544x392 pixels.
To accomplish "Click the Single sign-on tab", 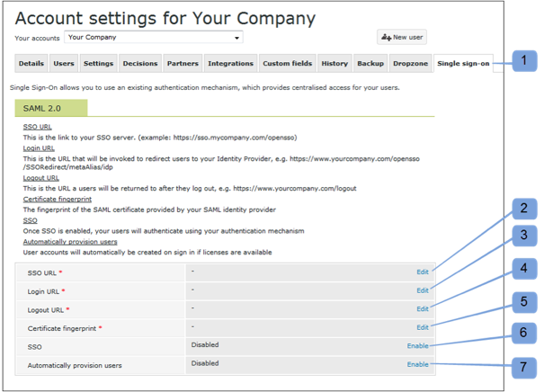I will tap(463, 64).
